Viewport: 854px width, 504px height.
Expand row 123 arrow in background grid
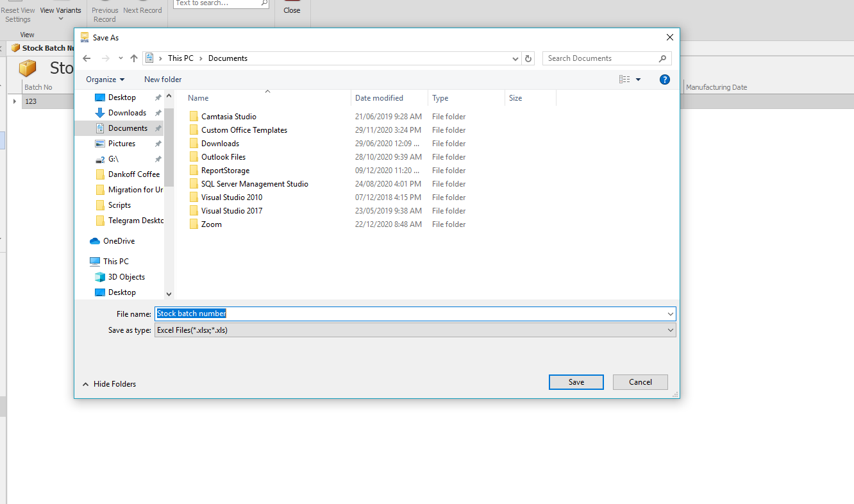15,101
